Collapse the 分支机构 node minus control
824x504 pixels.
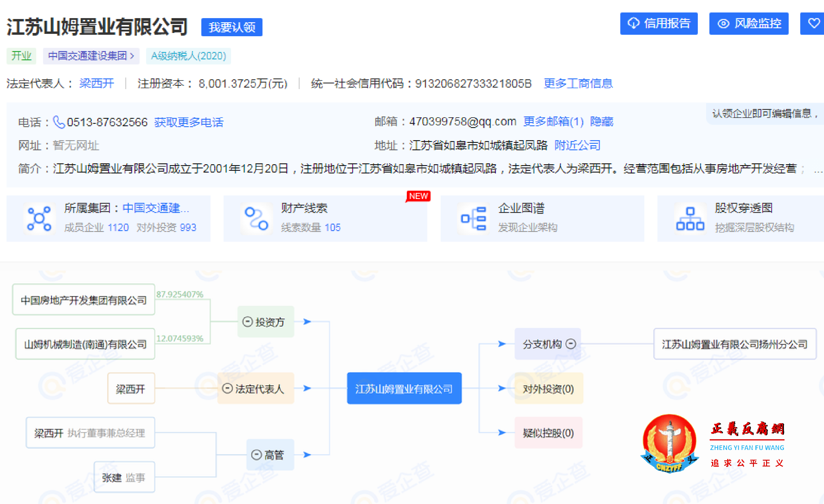point(570,343)
